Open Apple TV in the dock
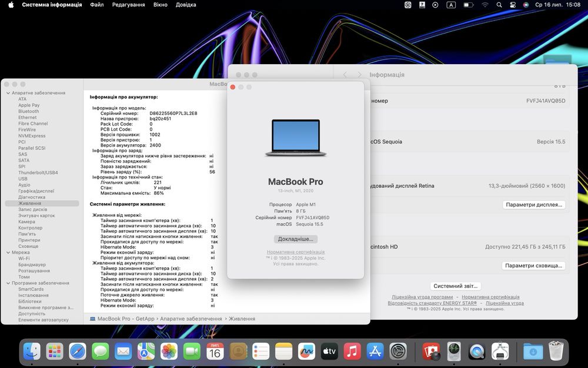 pyautogui.click(x=329, y=352)
